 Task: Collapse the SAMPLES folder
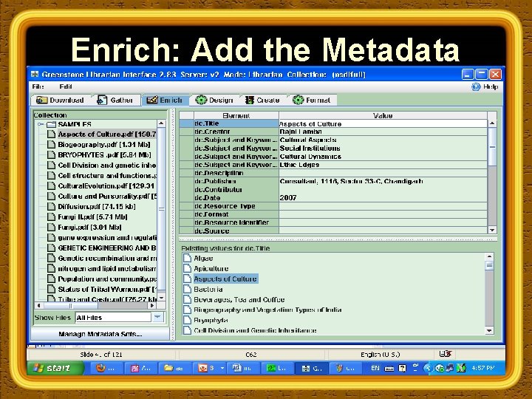41,125
